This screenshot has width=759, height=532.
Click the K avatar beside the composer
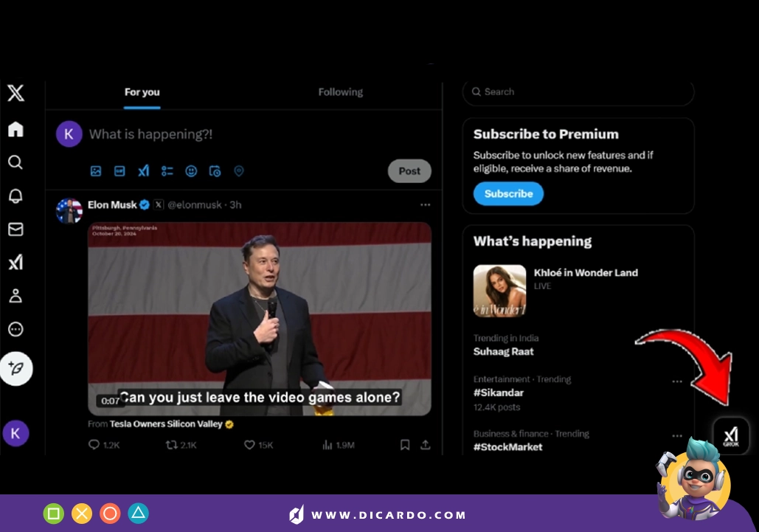(x=69, y=134)
